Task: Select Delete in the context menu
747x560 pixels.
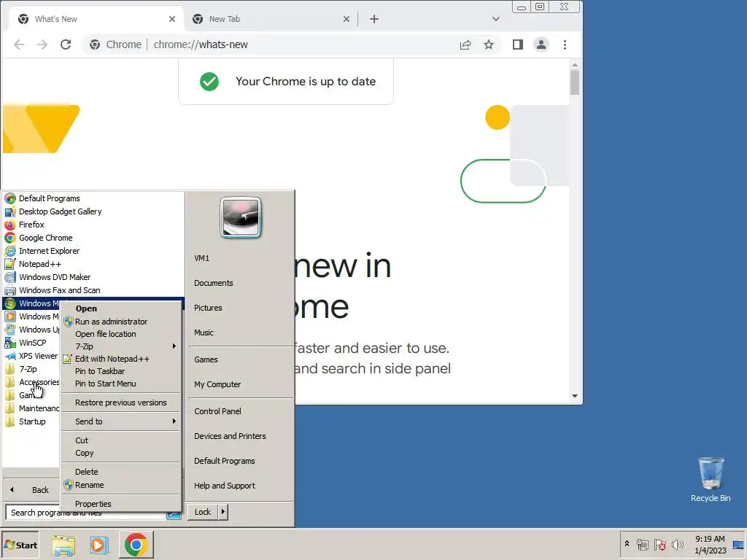Action: pos(122,472)
